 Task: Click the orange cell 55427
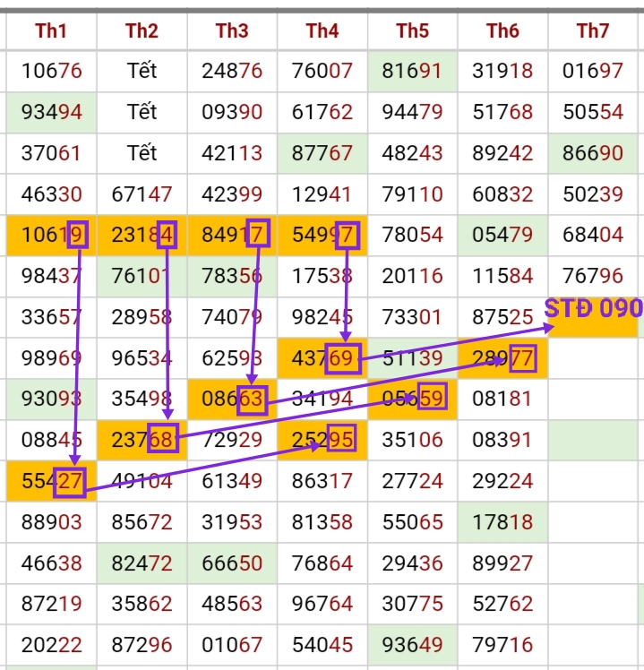click(x=52, y=482)
